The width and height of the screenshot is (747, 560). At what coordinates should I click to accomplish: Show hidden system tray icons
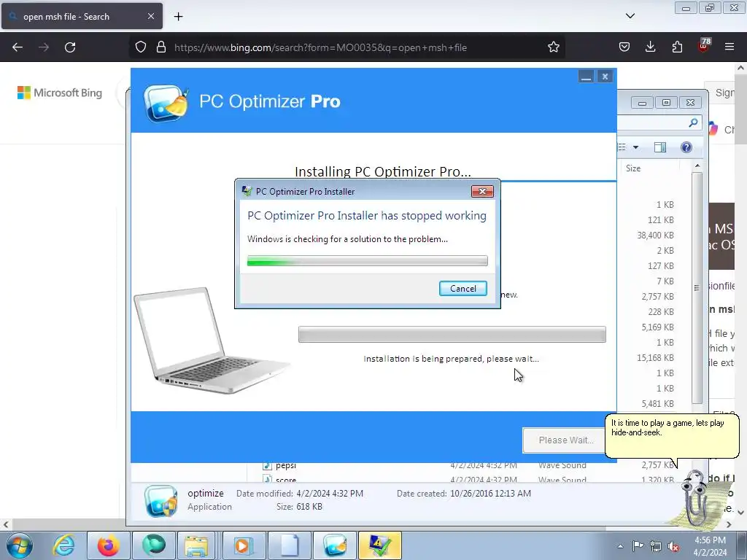click(x=620, y=546)
